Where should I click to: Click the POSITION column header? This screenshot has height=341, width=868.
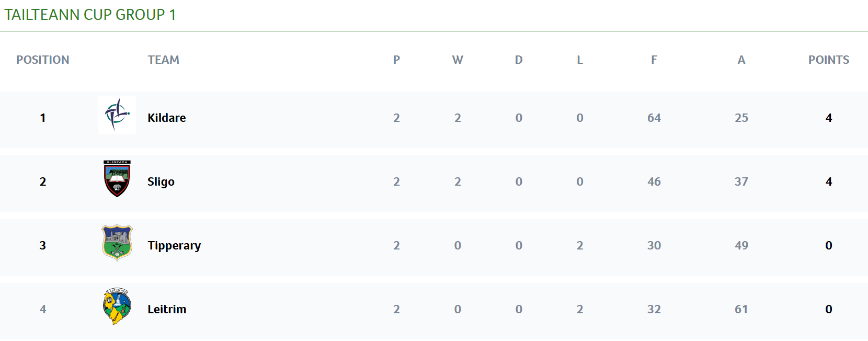42,60
